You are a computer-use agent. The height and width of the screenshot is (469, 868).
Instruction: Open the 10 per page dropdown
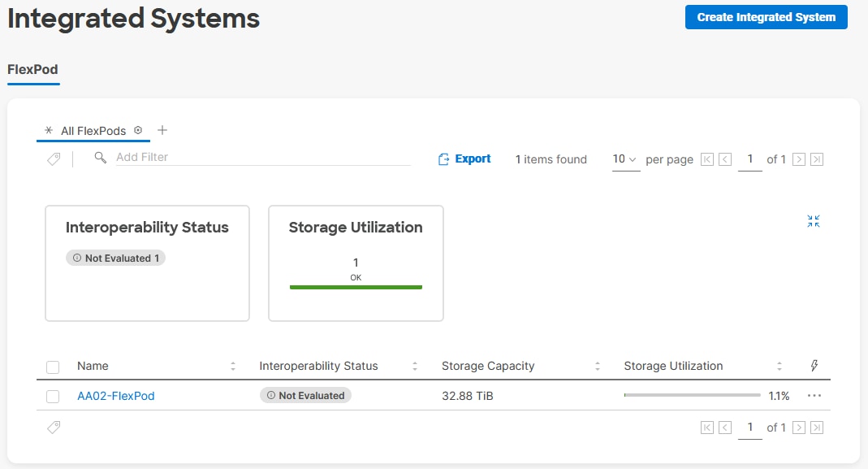pyautogui.click(x=625, y=159)
